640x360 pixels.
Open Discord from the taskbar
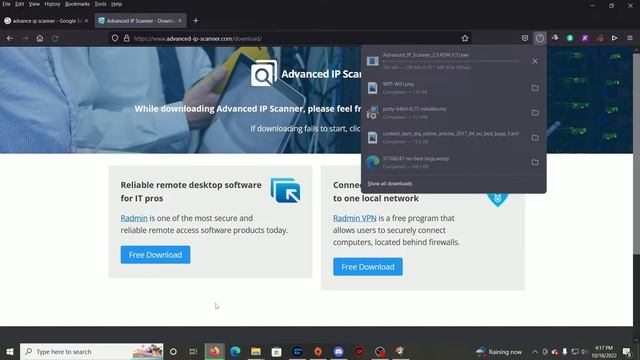(338, 351)
